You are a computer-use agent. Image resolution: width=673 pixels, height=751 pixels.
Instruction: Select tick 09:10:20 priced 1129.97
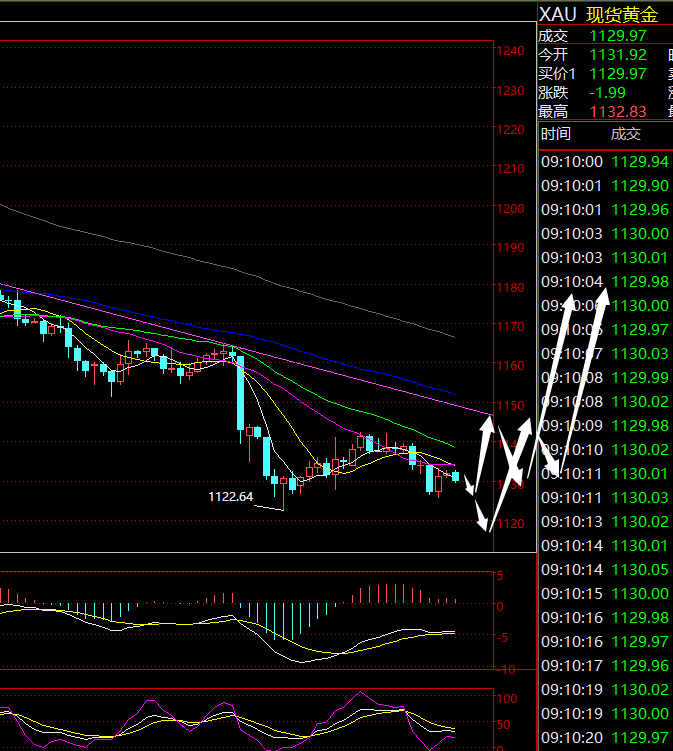click(x=605, y=738)
